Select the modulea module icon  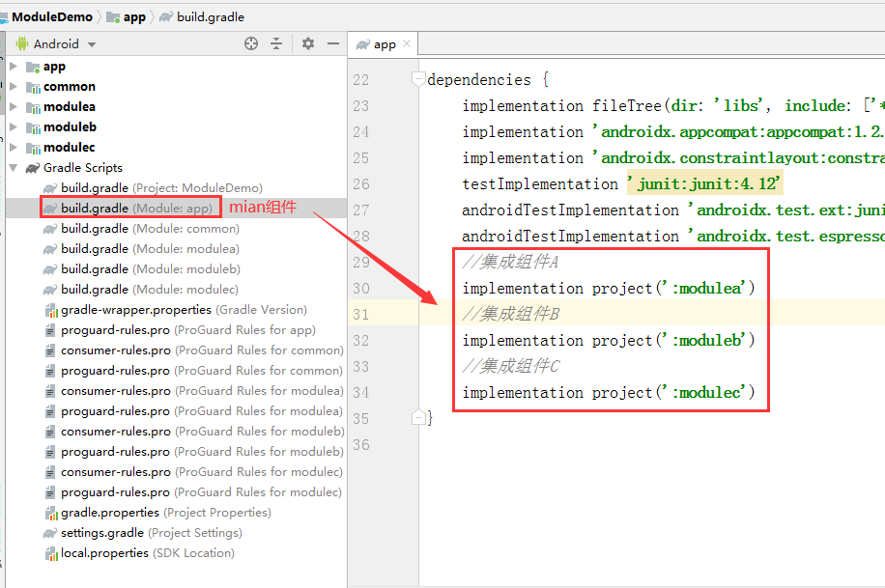(x=33, y=107)
